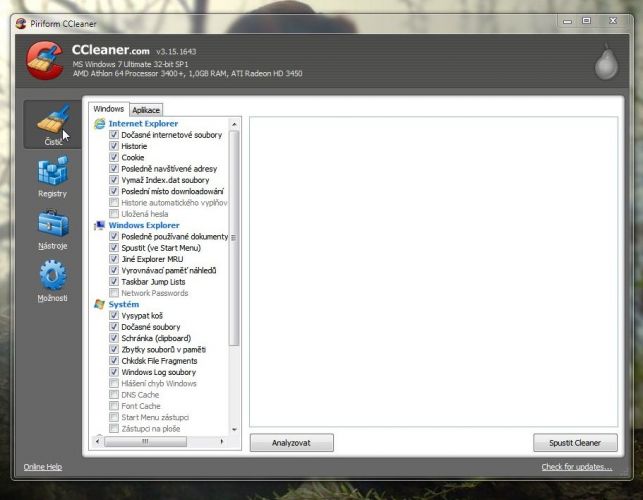Uncheck the Cookie checkbox
Image resolution: width=643 pixels, height=500 pixels.
point(114,157)
